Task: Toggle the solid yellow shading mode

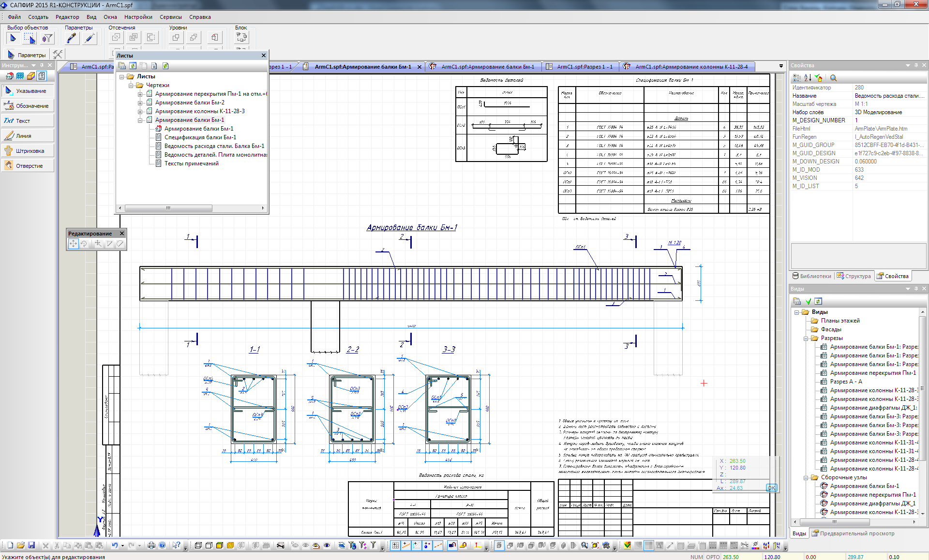Action: (x=220, y=545)
